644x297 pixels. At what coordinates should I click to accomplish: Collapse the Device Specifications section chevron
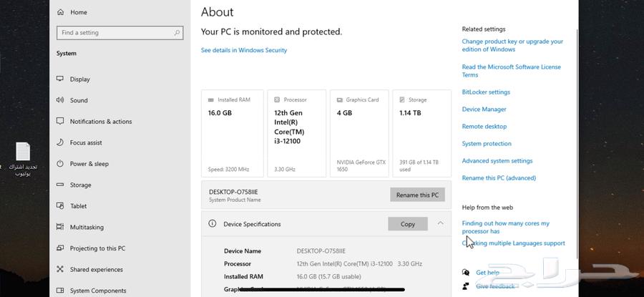[441, 223]
